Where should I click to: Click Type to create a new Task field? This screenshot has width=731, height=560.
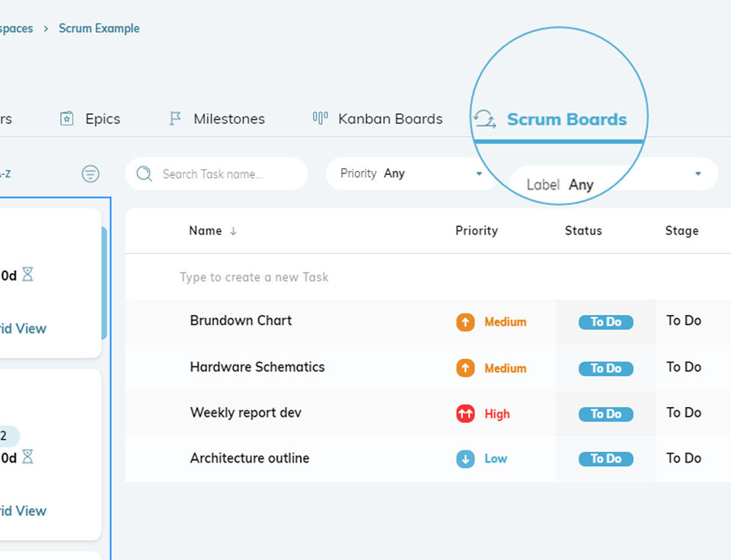point(254,277)
